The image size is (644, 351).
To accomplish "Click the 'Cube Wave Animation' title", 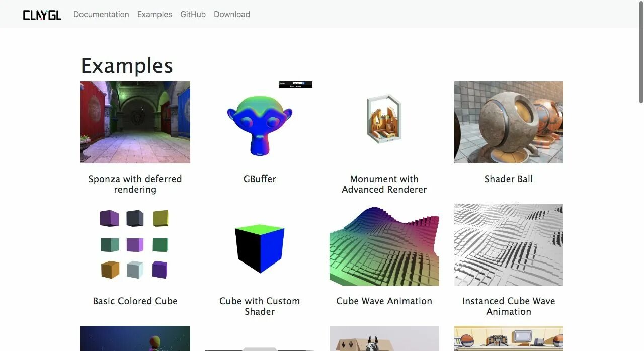I will tap(384, 301).
